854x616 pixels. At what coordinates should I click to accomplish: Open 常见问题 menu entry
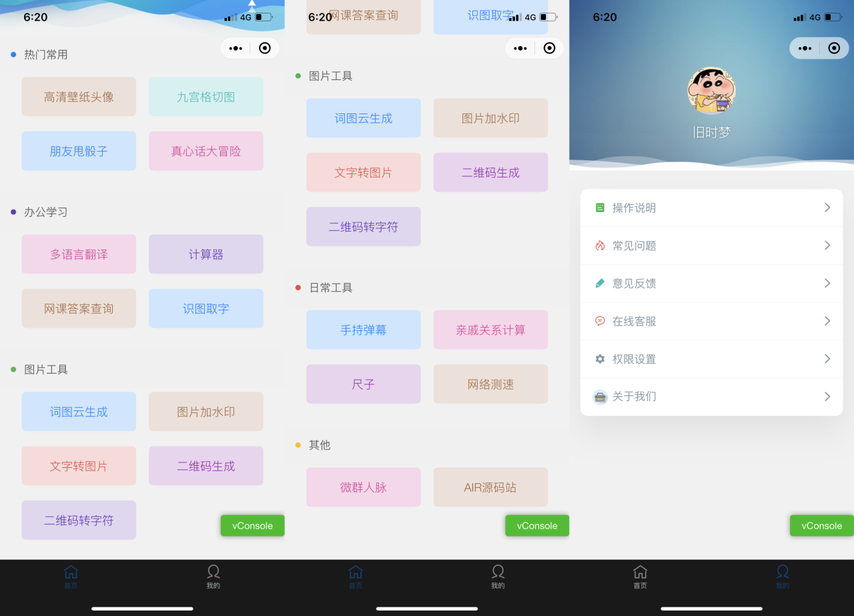tap(711, 246)
